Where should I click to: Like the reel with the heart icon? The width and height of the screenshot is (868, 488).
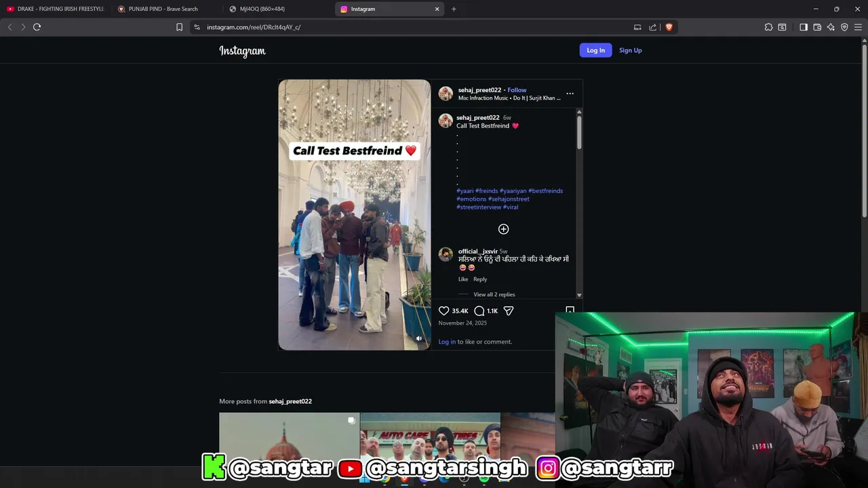pos(444,311)
